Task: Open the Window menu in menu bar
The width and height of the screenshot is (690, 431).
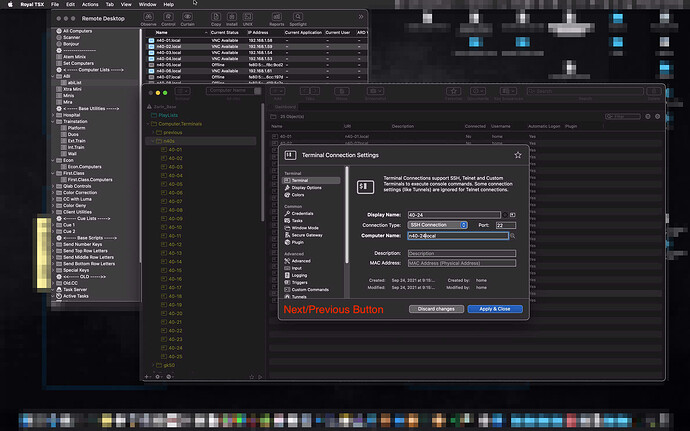Action: 147,4
